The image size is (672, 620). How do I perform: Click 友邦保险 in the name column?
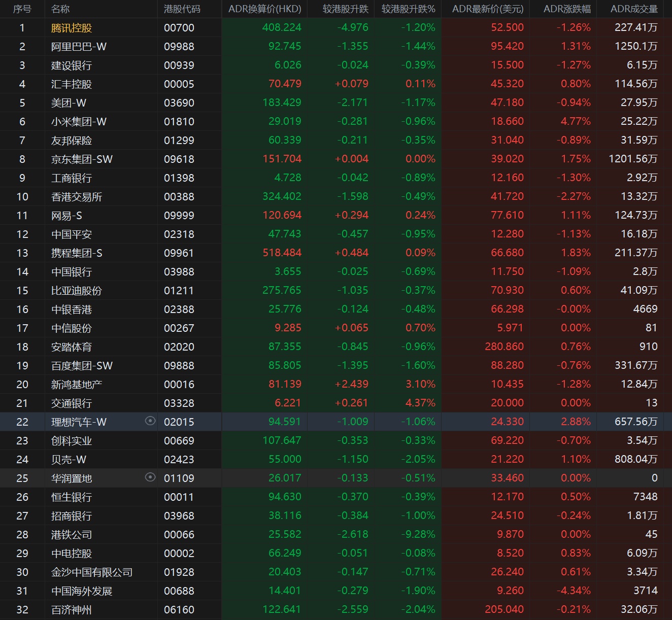point(72,141)
